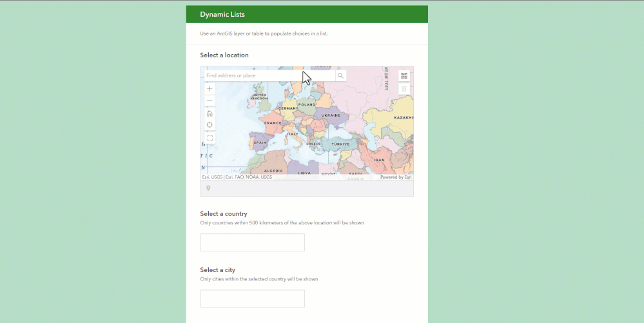Click the location pin icon below map

tap(208, 188)
